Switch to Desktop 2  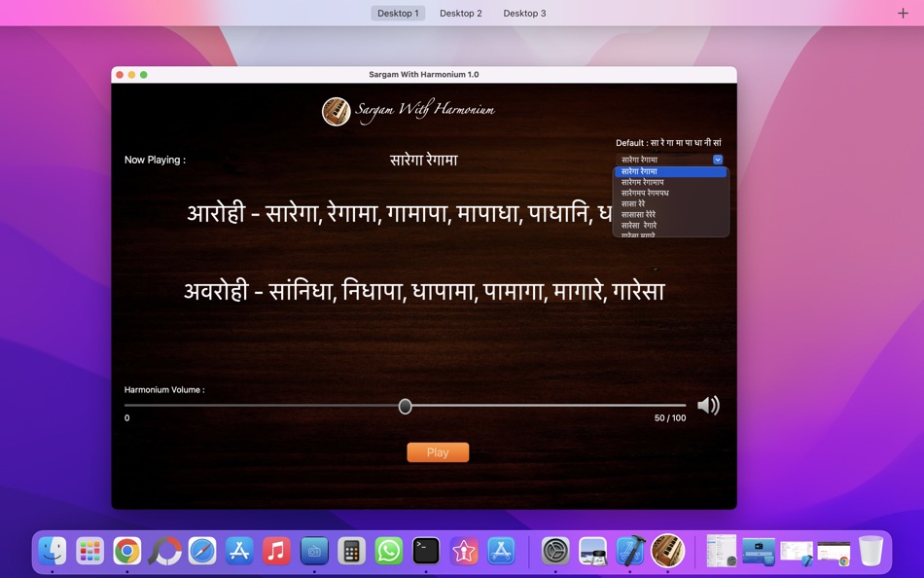pos(460,13)
